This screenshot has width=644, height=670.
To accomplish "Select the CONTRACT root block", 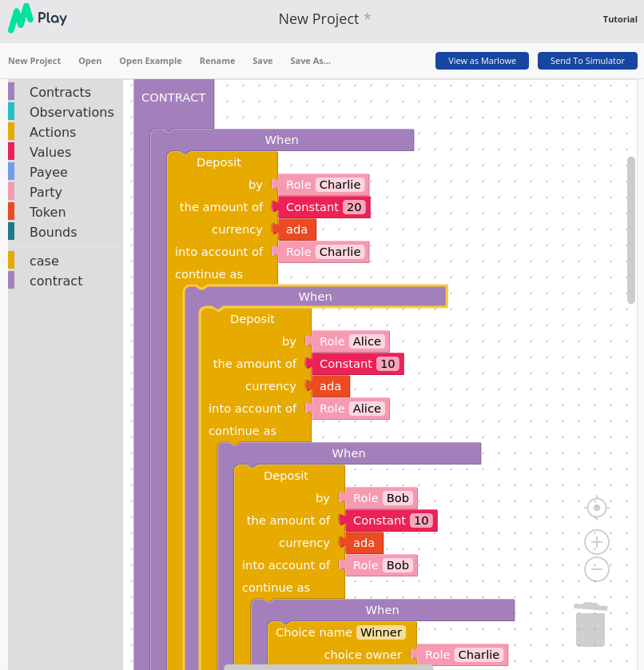I will (x=173, y=98).
